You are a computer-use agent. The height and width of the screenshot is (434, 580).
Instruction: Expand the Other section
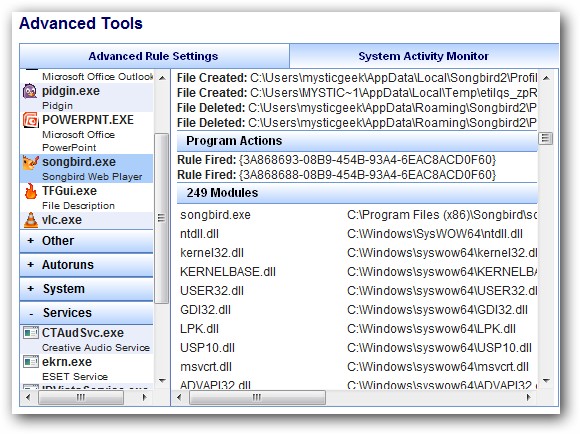tap(87, 241)
